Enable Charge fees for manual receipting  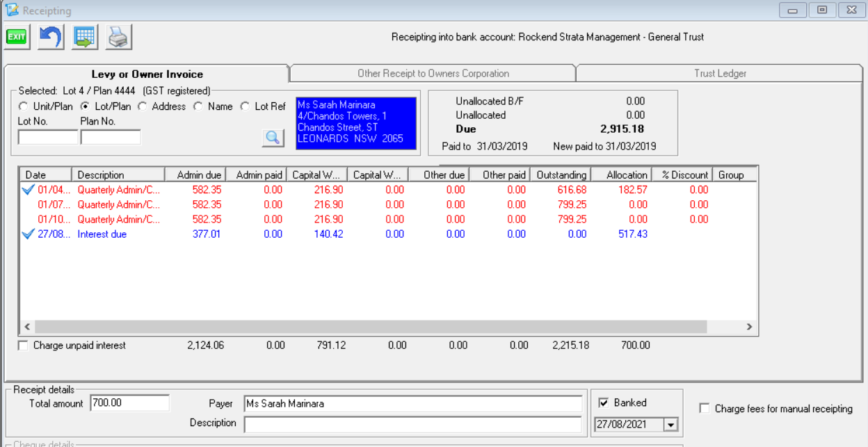tap(705, 409)
